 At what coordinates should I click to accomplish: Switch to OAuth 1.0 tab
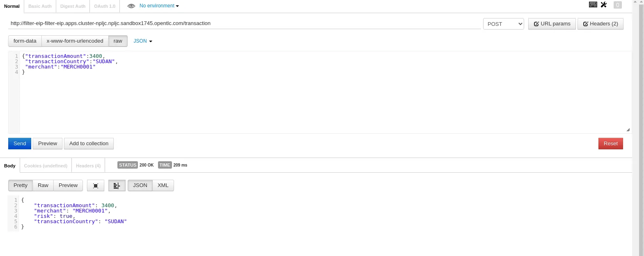click(105, 6)
